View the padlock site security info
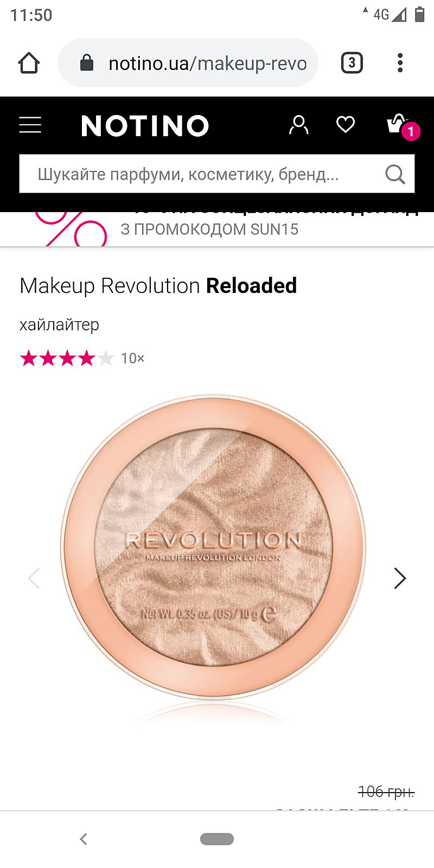This screenshot has height=868, width=434. click(x=86, y=63)
